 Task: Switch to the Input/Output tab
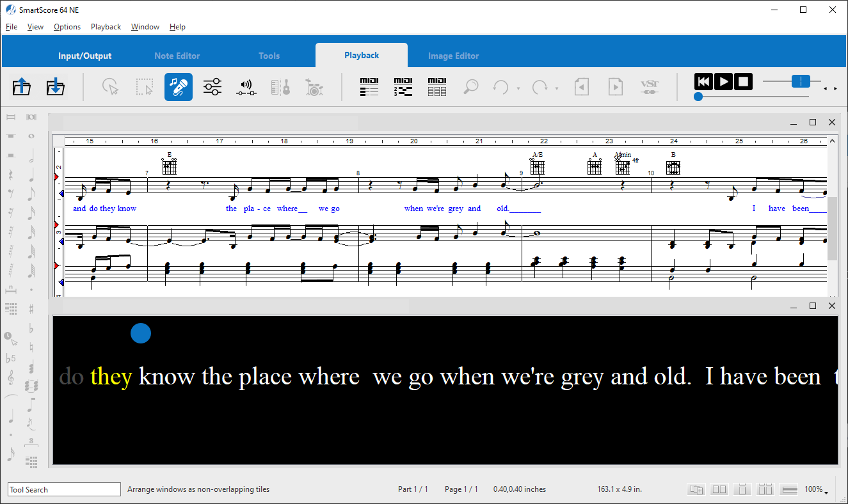click(85, 56)
